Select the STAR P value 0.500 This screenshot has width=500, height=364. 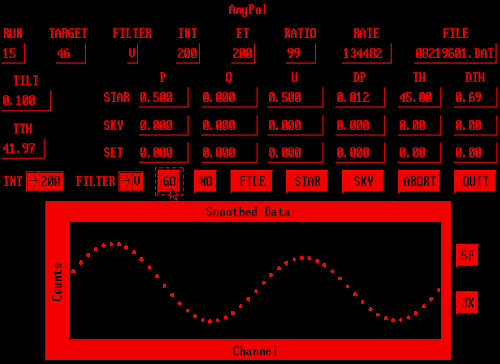coord(164,98)
